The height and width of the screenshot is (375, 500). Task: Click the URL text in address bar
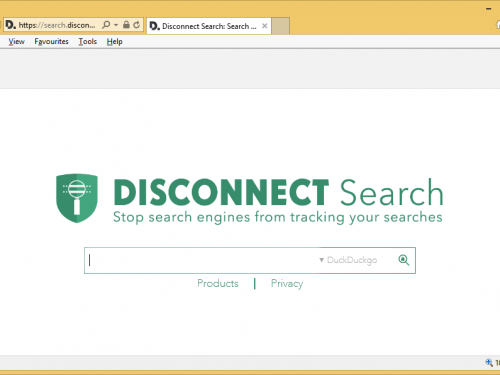coord(57,25)
